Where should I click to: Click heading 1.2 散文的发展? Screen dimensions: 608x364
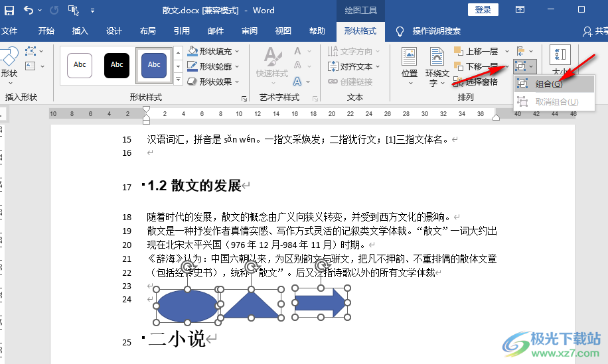[x=194, y=186]
